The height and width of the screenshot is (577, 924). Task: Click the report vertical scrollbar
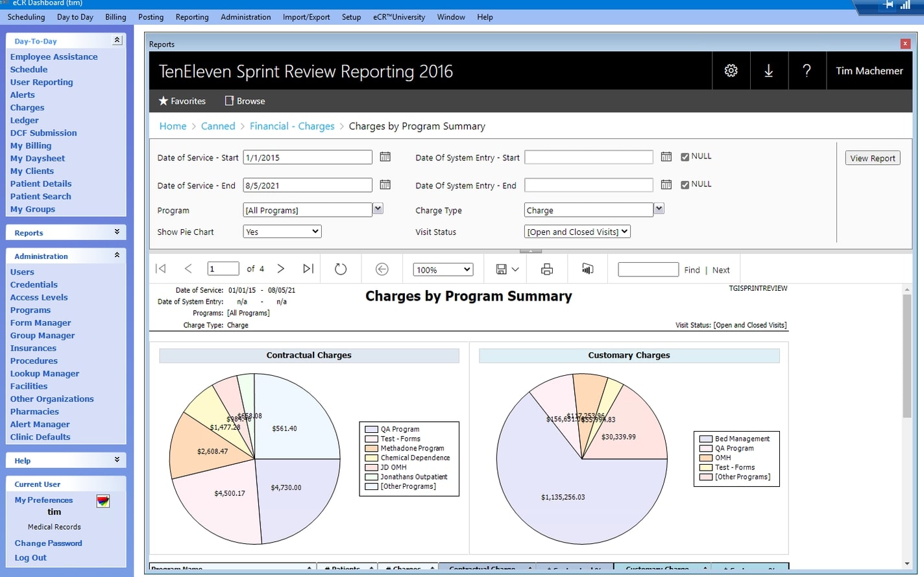tap(907, 356)
